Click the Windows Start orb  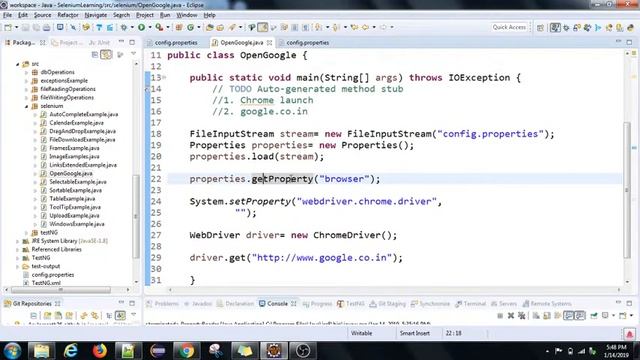(12, 351)
